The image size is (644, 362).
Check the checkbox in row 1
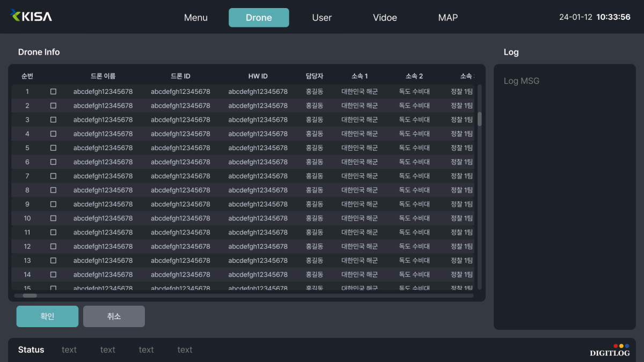pos(53,92)
